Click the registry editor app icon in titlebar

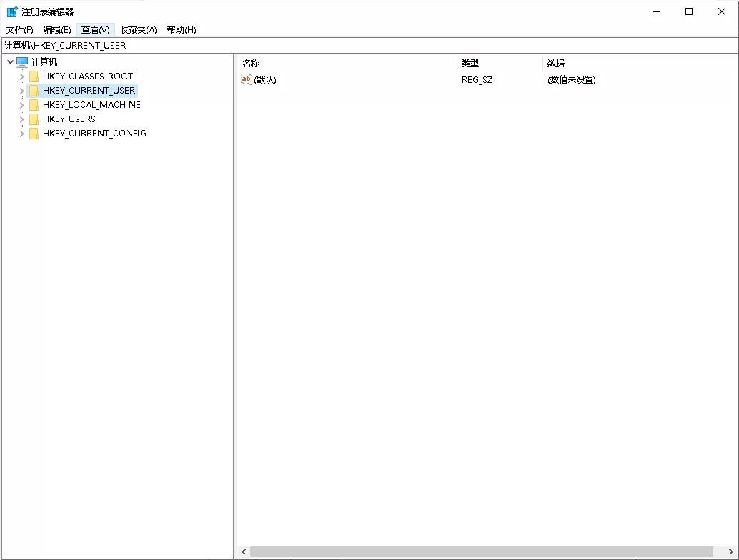[11, 11]
